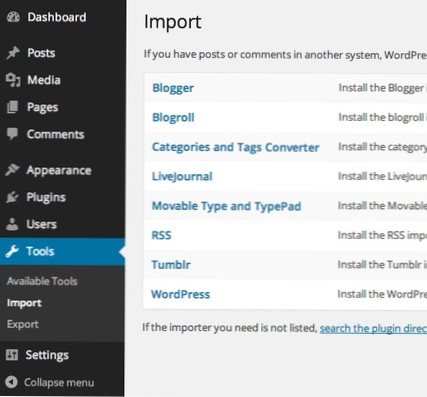
Task: Click the Media camera-and-music icon
Action: 13,80
